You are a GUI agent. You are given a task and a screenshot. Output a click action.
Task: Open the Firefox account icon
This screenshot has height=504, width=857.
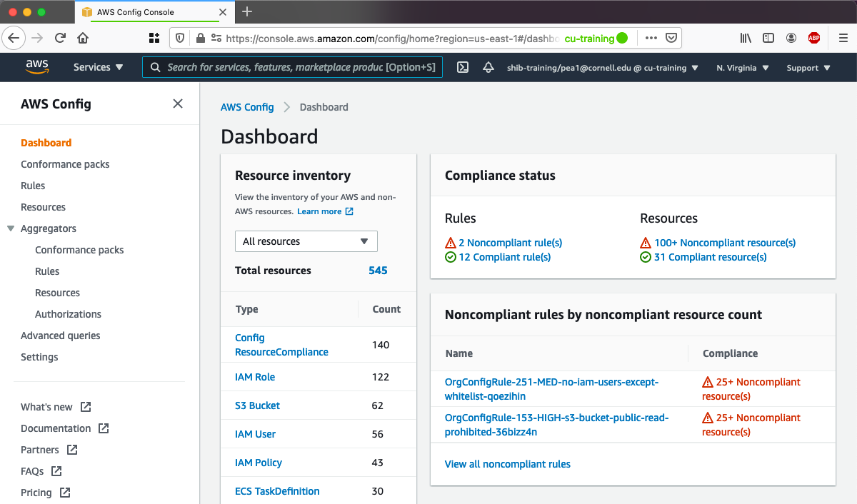tap(791, 38)
